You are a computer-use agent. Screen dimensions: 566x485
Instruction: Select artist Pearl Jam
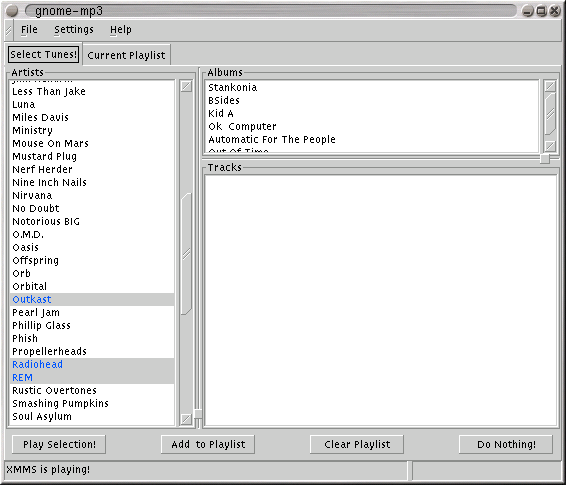click(x=92, y=313)
